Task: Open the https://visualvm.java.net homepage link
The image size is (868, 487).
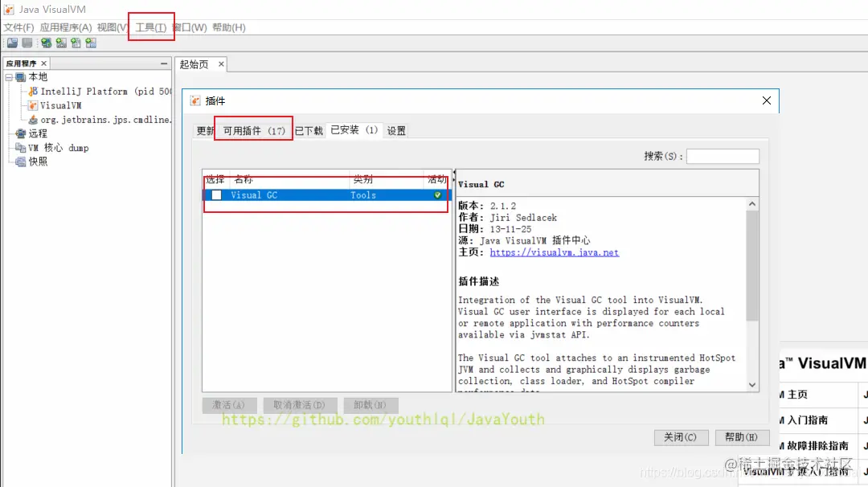Action: pyautogui.click(x=554, y=252)
